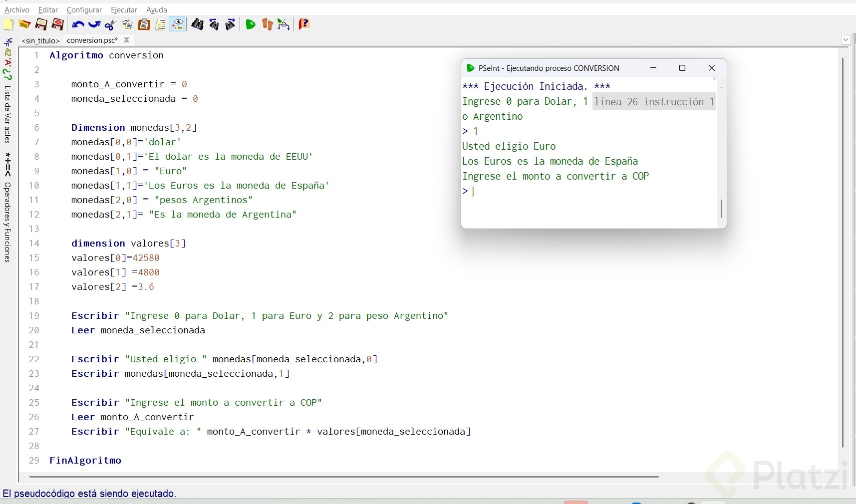
Task: Close the PSeInt execution window
Action: coord(712,68)
